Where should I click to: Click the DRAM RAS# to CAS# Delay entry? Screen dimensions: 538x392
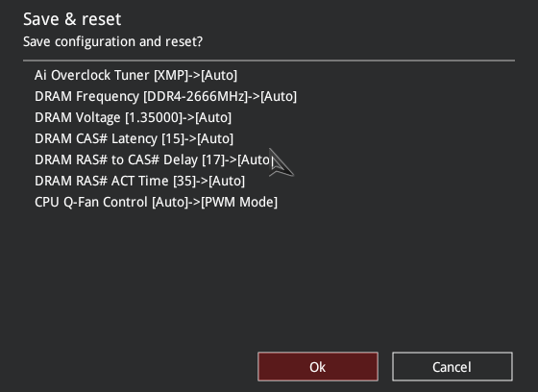154,159
